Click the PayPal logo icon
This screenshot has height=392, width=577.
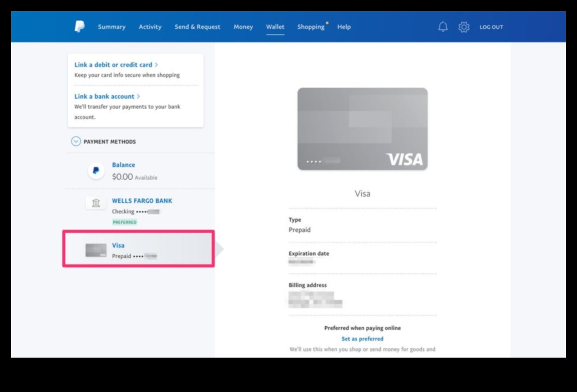(79, 27)
